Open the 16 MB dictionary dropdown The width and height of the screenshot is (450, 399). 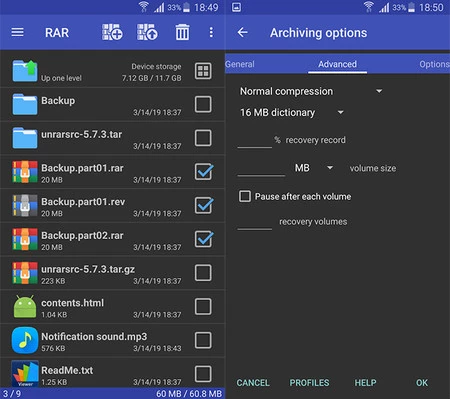coord(292,112)
